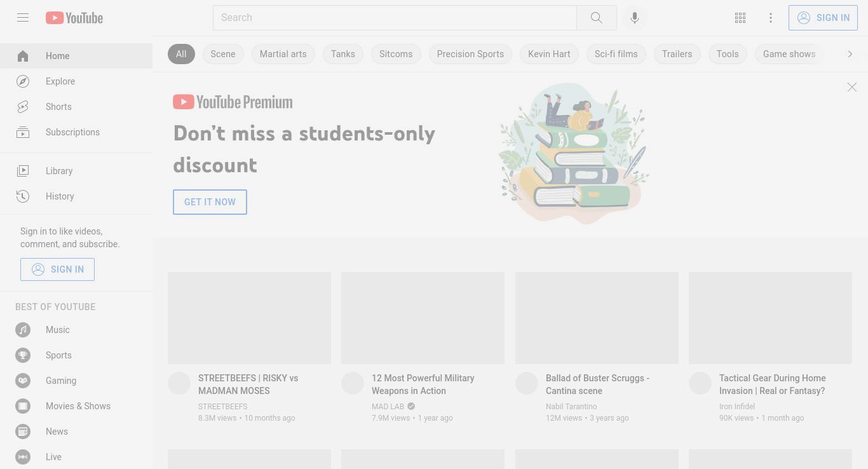868x469 pixels.
Task: Open title 'Ballad of Buster Scruggs - Cantina scene'
Action: [x=597, y=384]
